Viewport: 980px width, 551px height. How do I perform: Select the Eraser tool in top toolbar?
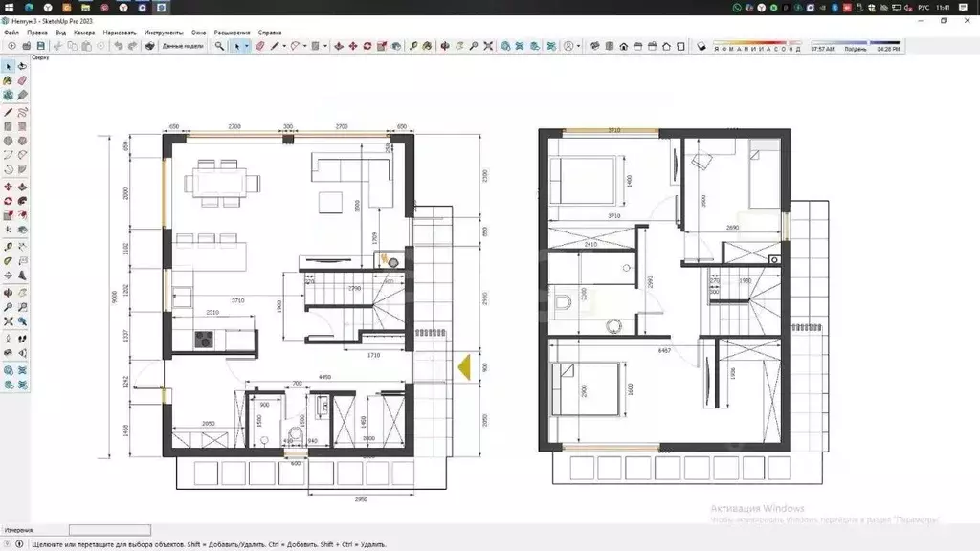coord(259,46)
